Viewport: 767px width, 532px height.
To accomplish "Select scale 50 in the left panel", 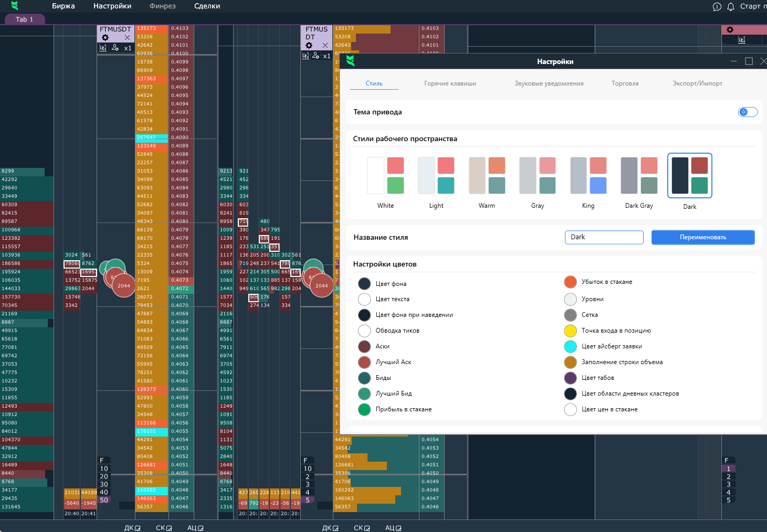I will pos(104,500).
